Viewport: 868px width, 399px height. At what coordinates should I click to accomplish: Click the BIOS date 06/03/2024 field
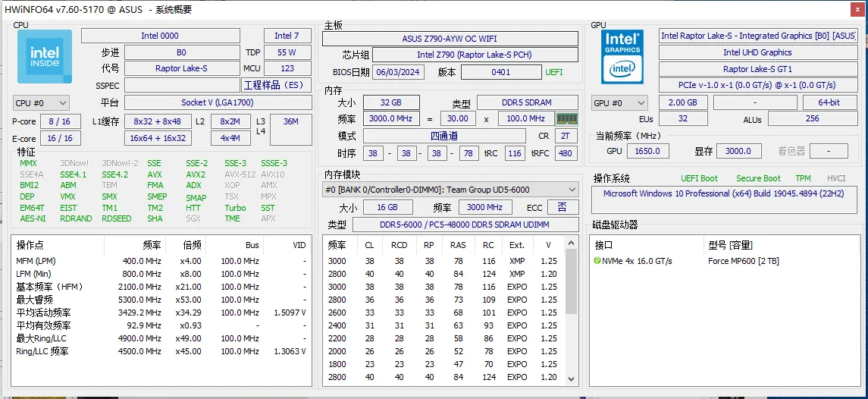point(399,72)
